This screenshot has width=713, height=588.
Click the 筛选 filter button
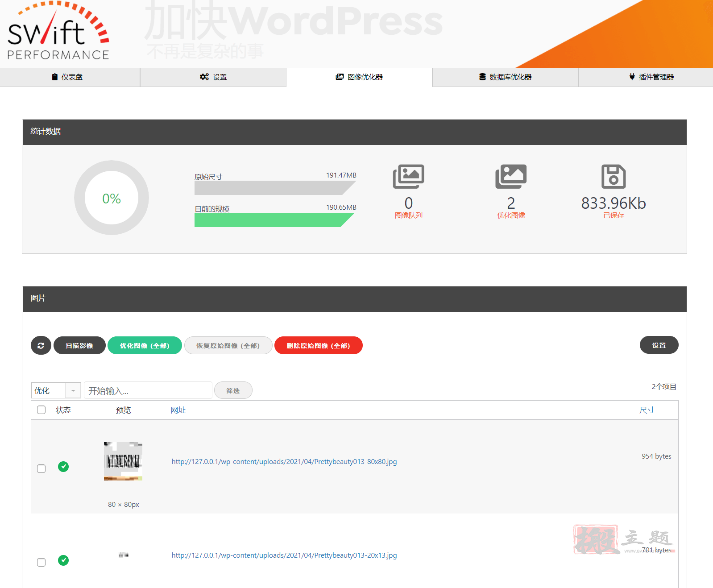(x=233, y=390)
